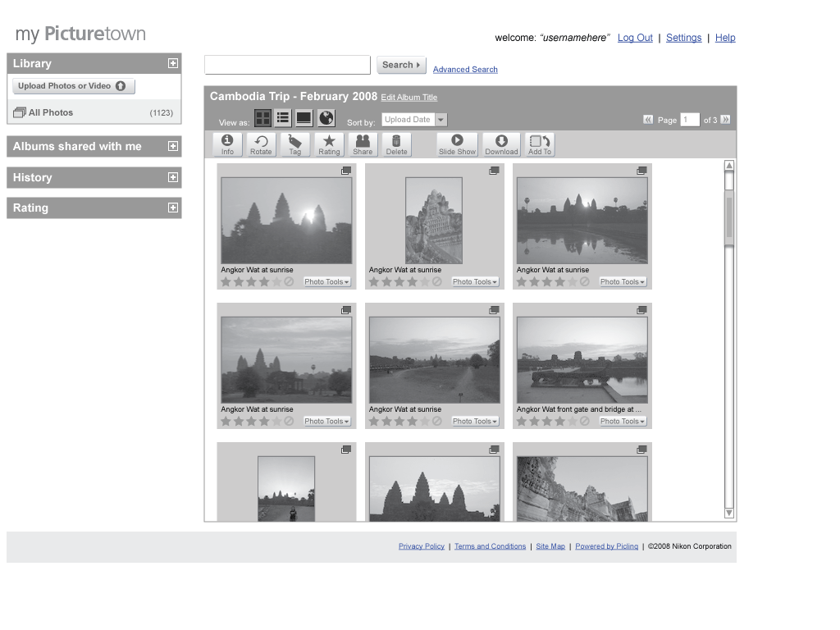Click the Upload Photos or Video button
Viewport: 840px width, 630px height.
click(x=72, y=86)
